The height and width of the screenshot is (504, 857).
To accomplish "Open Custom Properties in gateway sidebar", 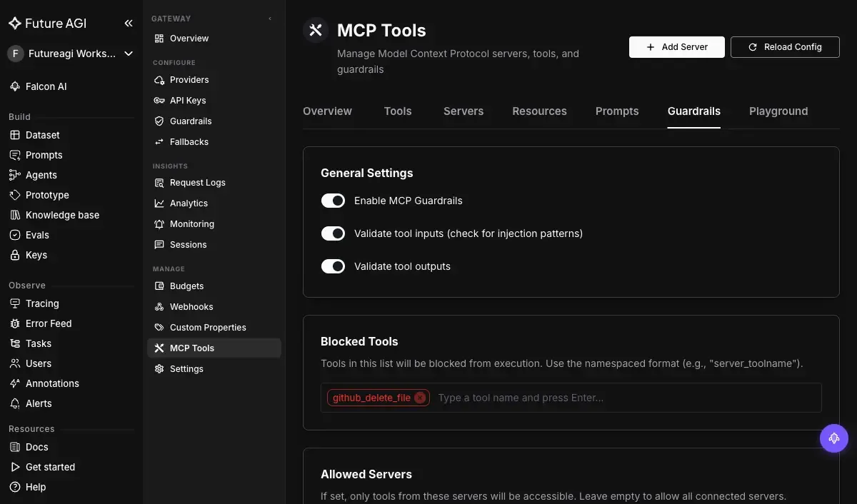I will 214,328.
